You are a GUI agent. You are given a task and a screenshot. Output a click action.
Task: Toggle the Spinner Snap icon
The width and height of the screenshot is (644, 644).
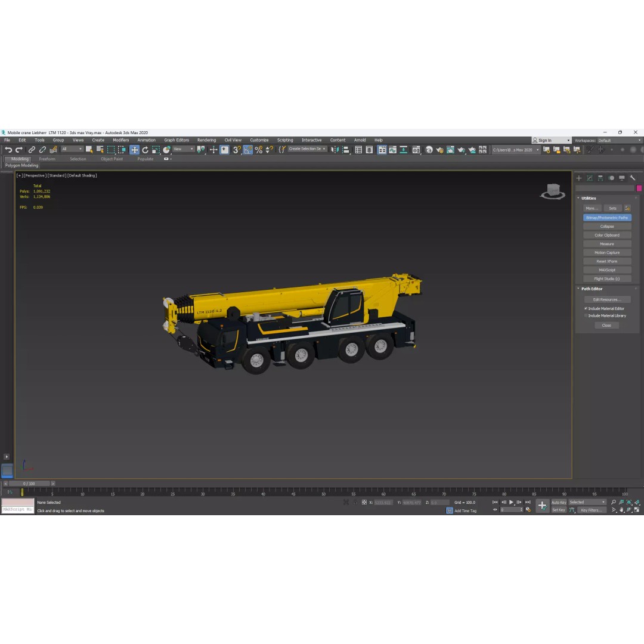click(x=270, y=150)
